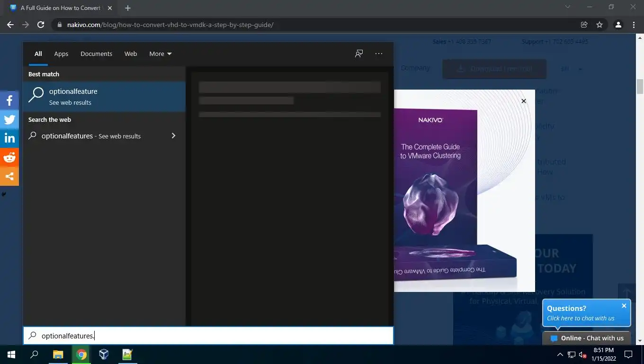Open the Windows Start menu
This screenshot has height=364, width=644.
tap(11, 355)
